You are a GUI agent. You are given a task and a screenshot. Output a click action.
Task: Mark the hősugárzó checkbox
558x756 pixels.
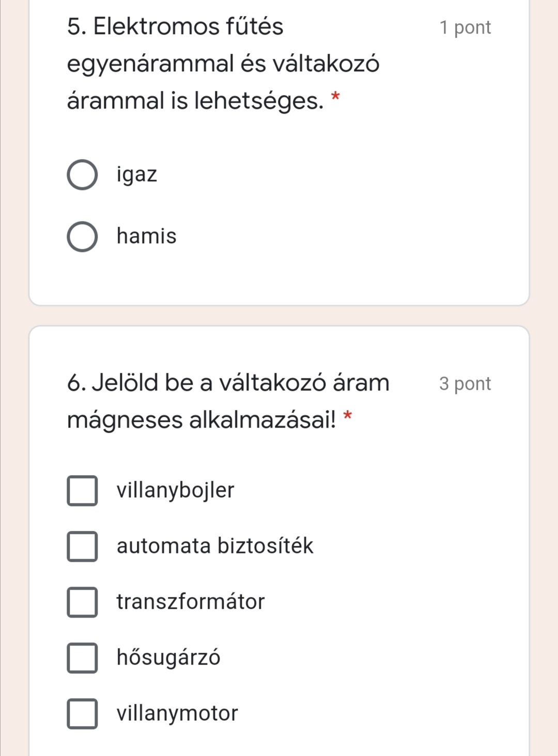[82, 658]
